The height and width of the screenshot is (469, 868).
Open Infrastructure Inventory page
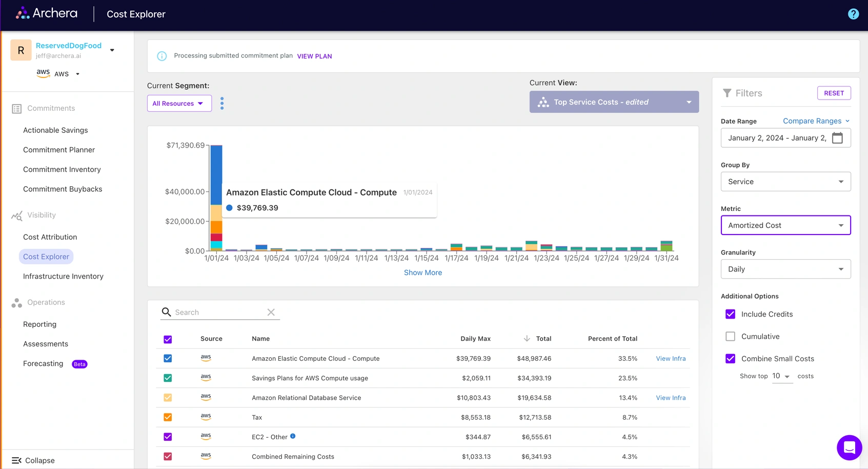click(x=63, y=276)
